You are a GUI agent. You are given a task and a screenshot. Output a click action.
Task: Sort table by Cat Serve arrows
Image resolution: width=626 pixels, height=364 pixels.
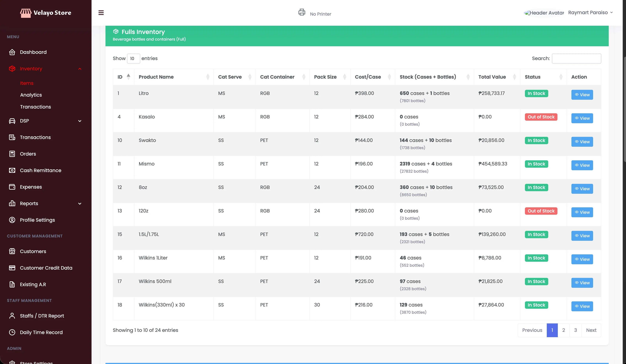pyautogui.click(x=250, y=77)
